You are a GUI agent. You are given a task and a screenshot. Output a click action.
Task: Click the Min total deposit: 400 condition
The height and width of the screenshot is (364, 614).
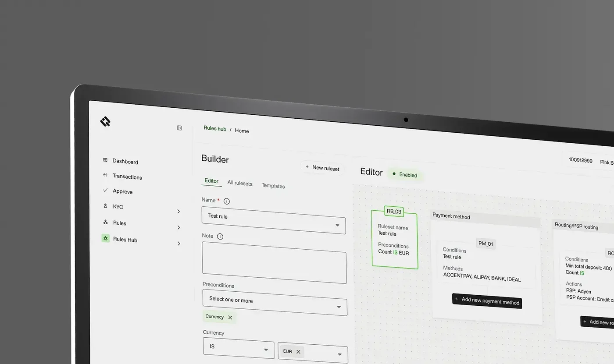click(589, 267)
